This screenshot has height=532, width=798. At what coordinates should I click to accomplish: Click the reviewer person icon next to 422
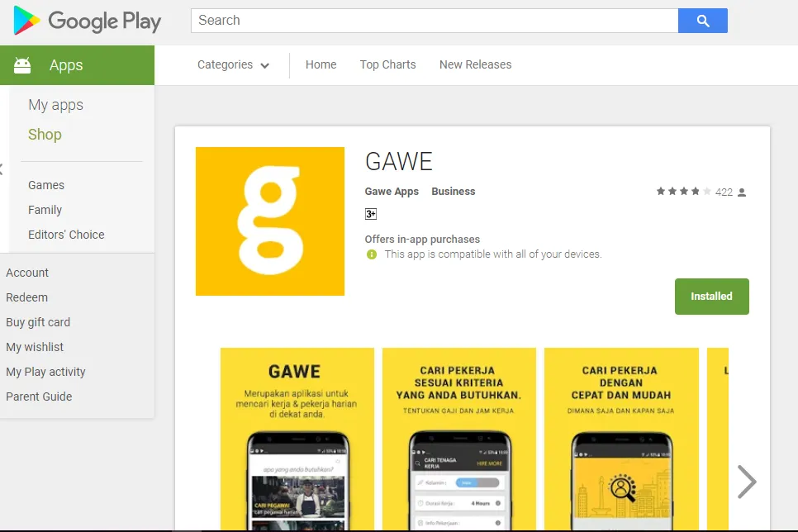coord(742,192)
